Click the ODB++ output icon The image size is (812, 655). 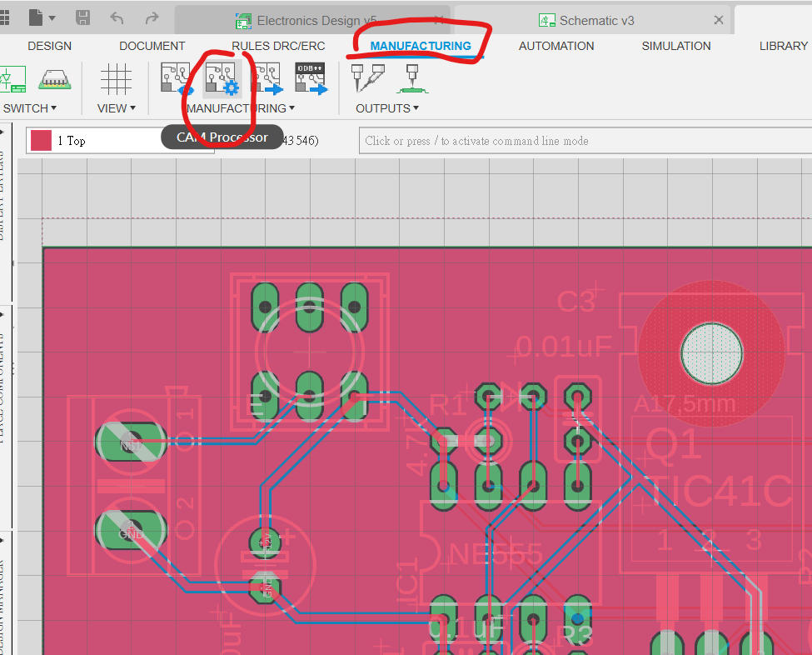pos(311,79)
